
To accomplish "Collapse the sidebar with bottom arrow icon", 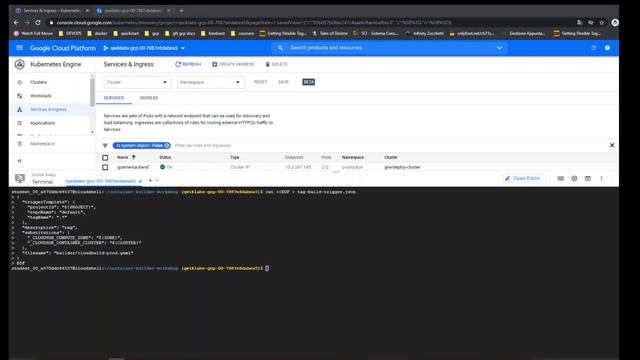I will [x=19, y=161].
